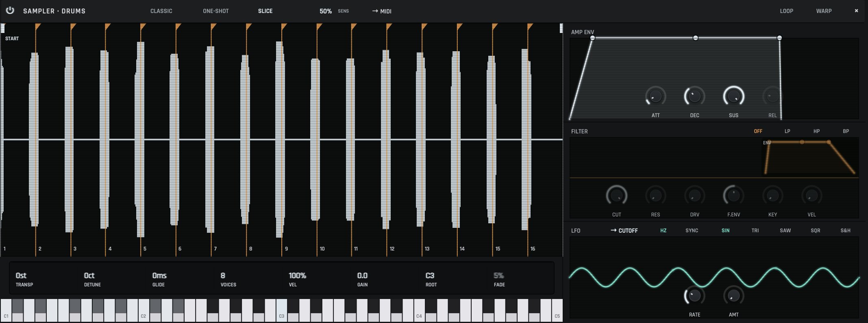This screenshot has height=323, width=868.
Task: Switch to CLASSIC sampler mode
Action: pyautogui.click(x=161, y=11)
